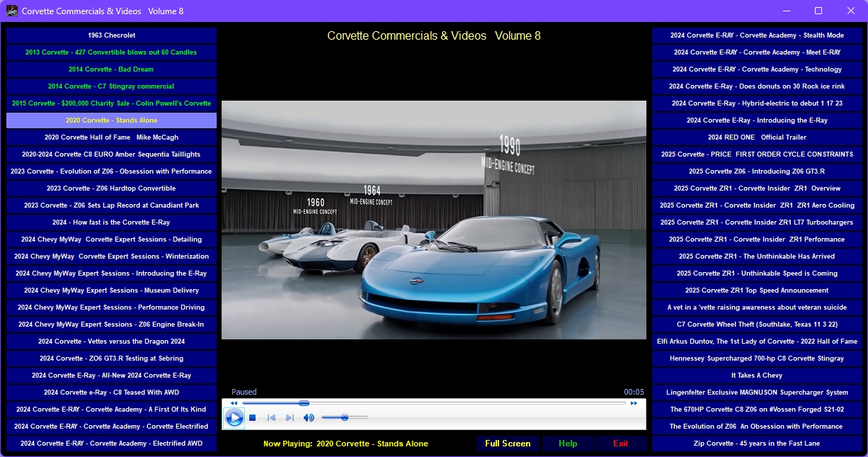Open Expert Sessions - Performance Driving

(x=111, y=308)
